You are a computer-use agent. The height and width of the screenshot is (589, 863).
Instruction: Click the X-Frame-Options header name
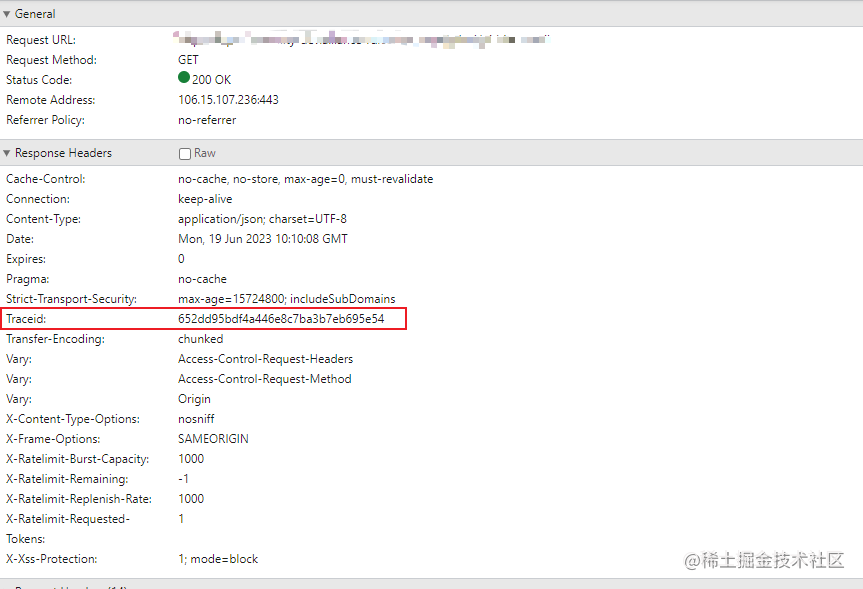pyautogui.click(x=53, y=439)
